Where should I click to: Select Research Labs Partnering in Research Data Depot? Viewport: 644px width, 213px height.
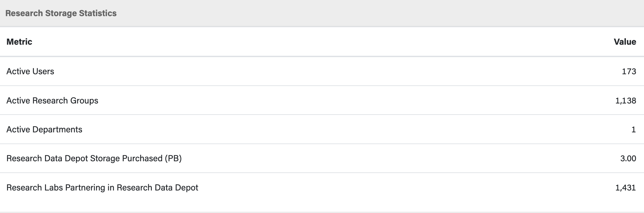[102, 187]
